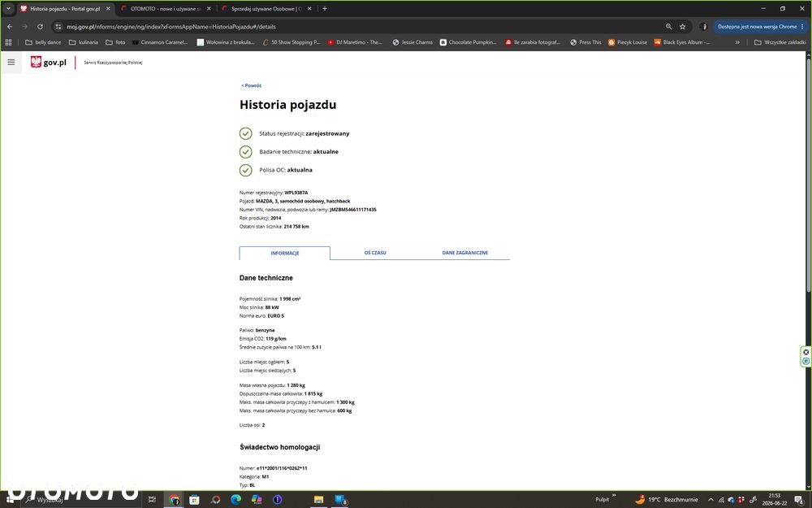The height and width of the screenshot is (508, 812).
Task: Expand the Pulpit toolbar chevron on taskbar
Action: pyautogui.click(x=614, y=496)
